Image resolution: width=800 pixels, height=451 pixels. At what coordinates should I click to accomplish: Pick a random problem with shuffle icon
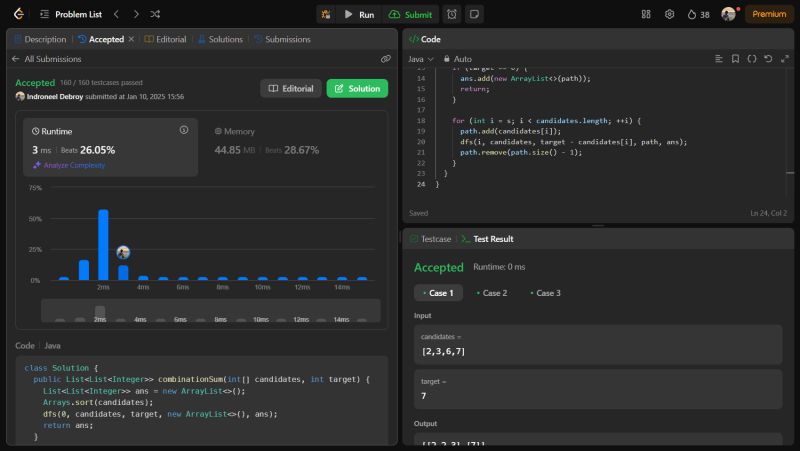pyautogui.click(x=155, y=14)
